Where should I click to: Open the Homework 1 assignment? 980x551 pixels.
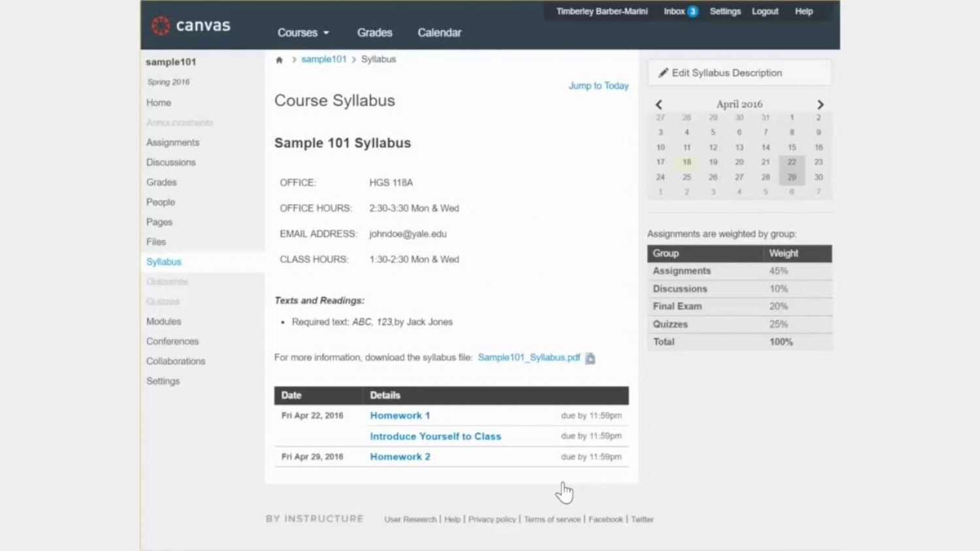pos(400,415)
